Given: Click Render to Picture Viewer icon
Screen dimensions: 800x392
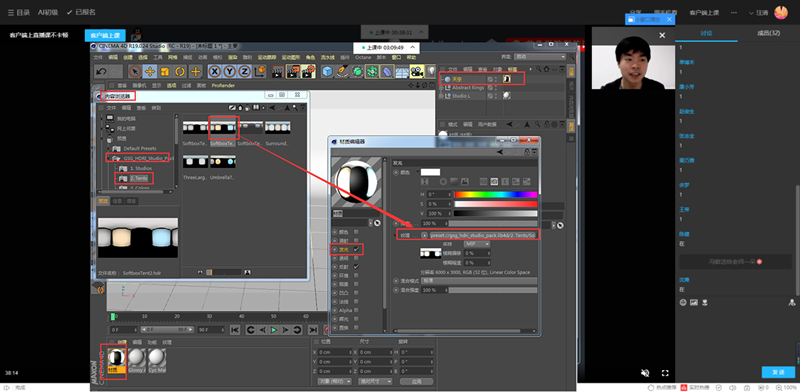Looking at the screenshot, I should tap(293, 71).
